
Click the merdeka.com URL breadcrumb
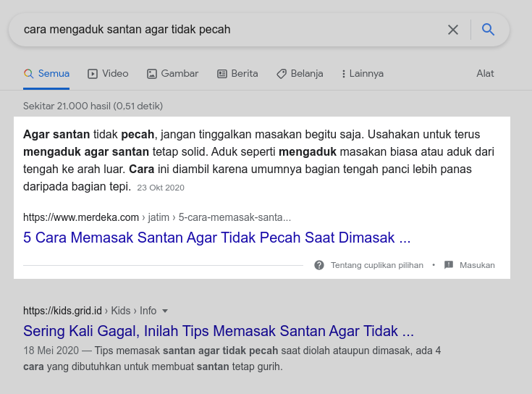point(157,217)
